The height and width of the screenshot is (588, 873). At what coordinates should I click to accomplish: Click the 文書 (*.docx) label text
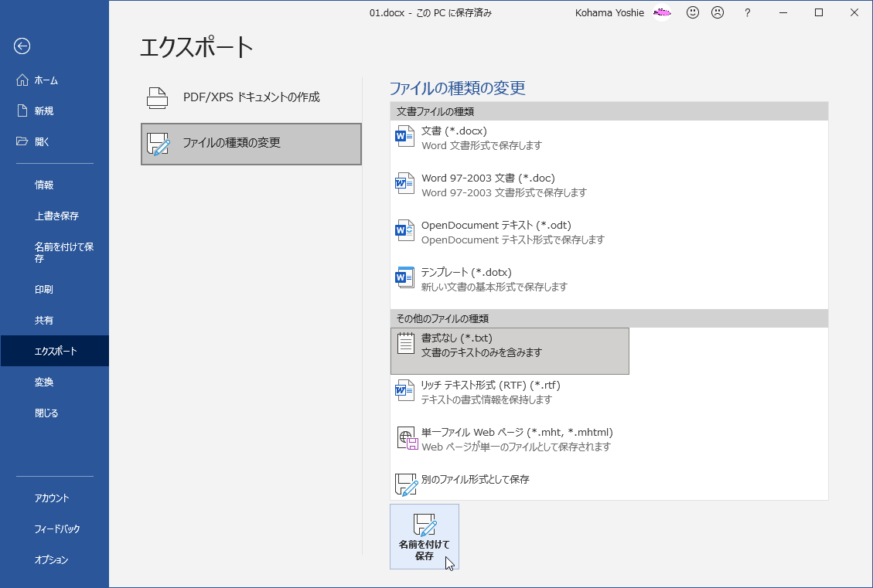click(x=455, y=131)
